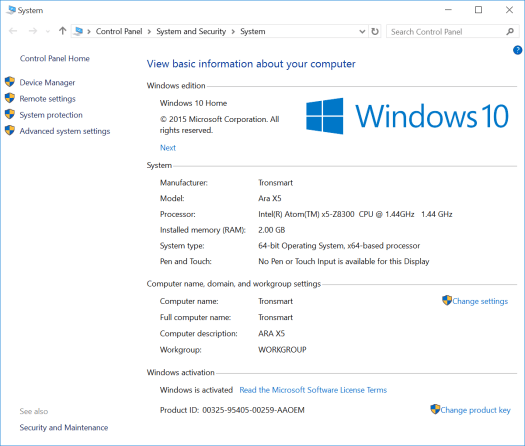This screenshot has height=446, width=525.
Task: Click Change product key link
Action: 475,410
